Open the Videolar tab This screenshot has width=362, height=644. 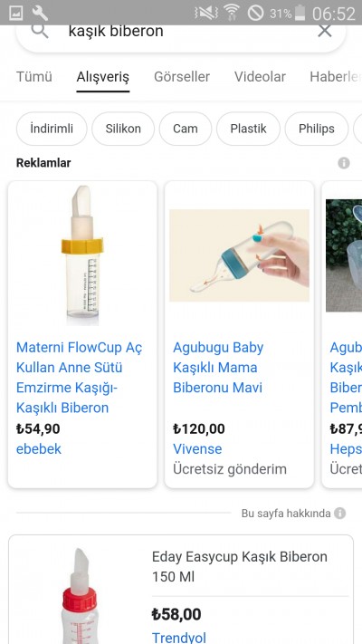[260, 77]
